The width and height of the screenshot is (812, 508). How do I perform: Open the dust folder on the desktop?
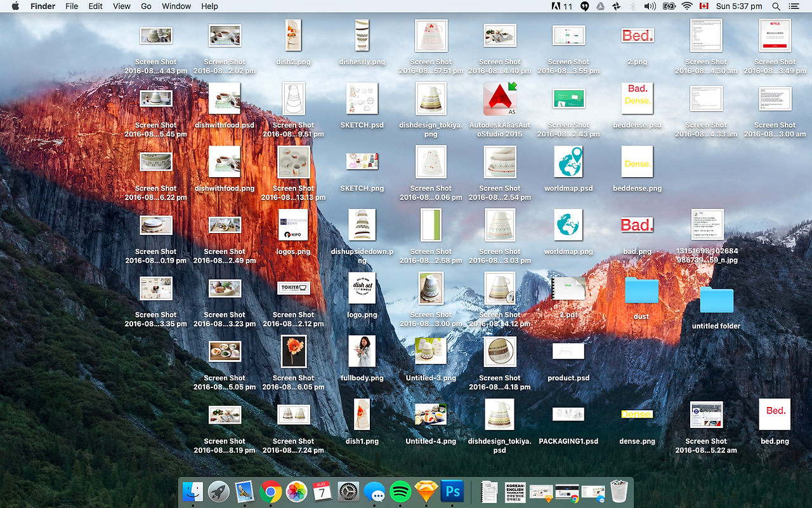(x=641, y=290)
